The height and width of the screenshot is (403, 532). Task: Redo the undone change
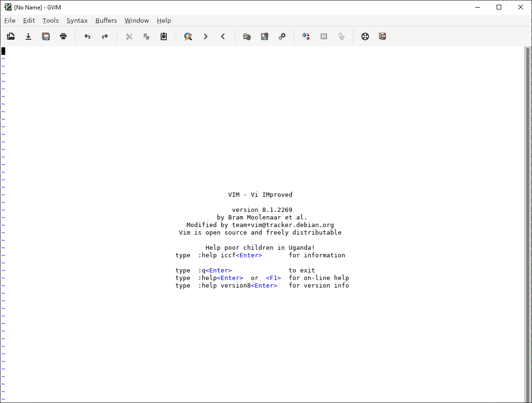coord(105,36)
